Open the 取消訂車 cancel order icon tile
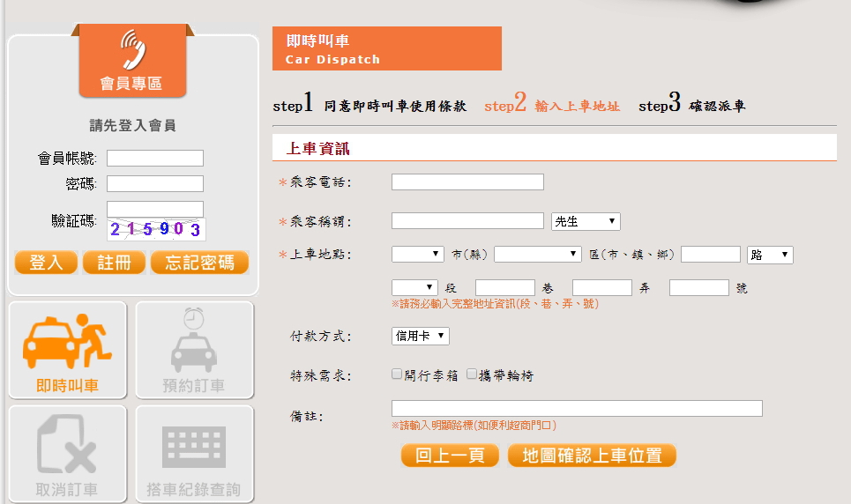 68,454
